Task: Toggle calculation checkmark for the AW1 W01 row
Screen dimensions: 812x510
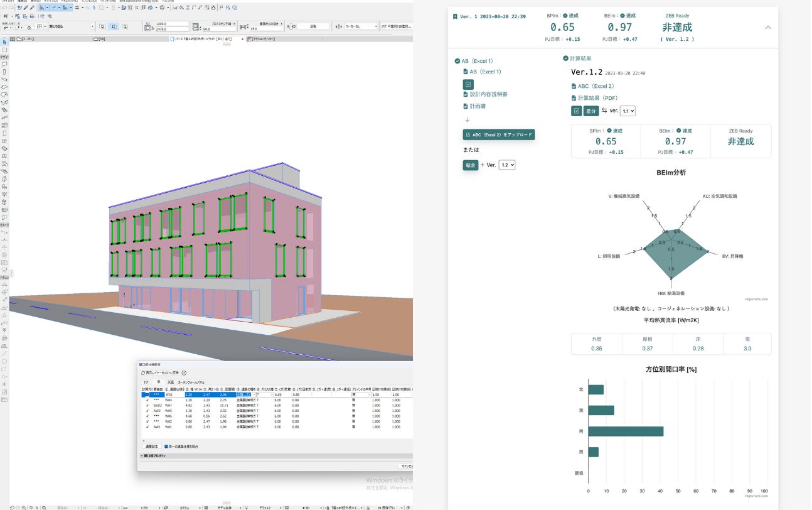Action: (x=147, y=427)
